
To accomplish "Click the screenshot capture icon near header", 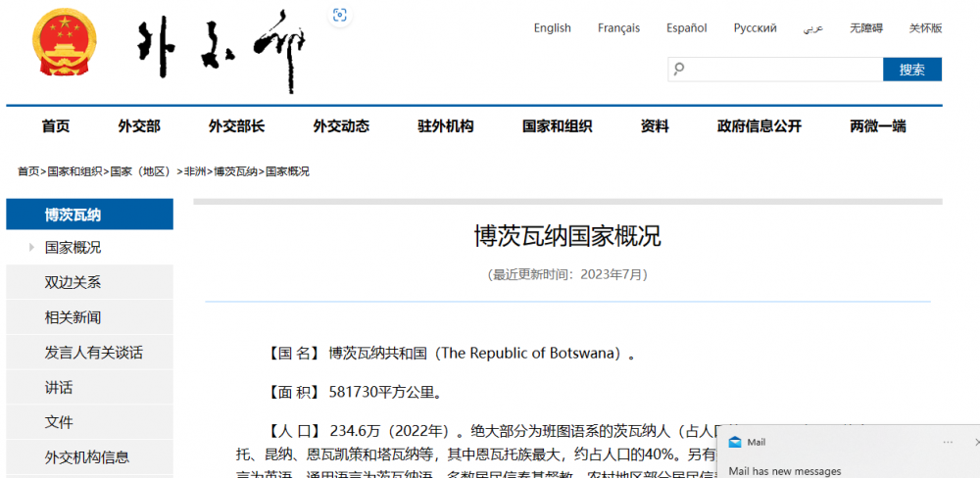I will pyautogui.click(x=340, y=14).
